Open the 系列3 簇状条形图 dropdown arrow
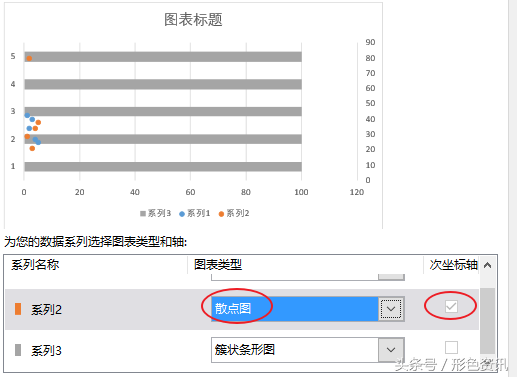 coord(391,350)
